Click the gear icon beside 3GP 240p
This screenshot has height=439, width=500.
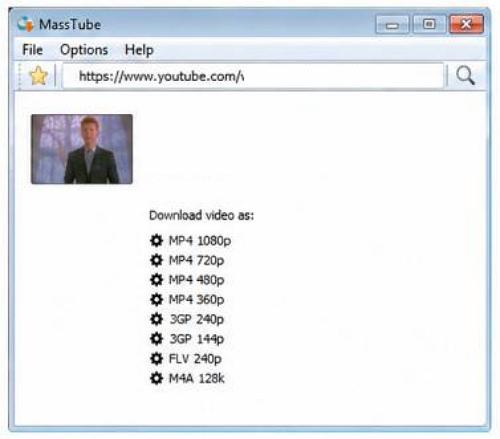point(156,319)
